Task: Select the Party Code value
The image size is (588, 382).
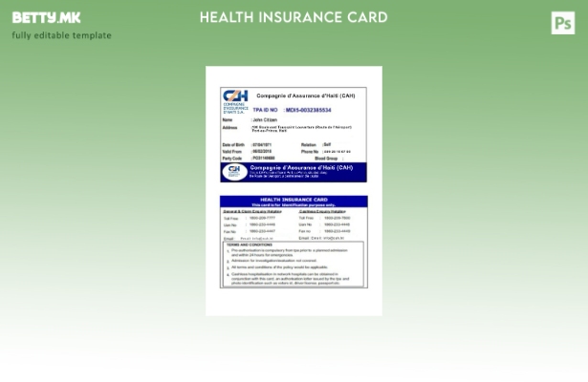Action: coord(264,158)
